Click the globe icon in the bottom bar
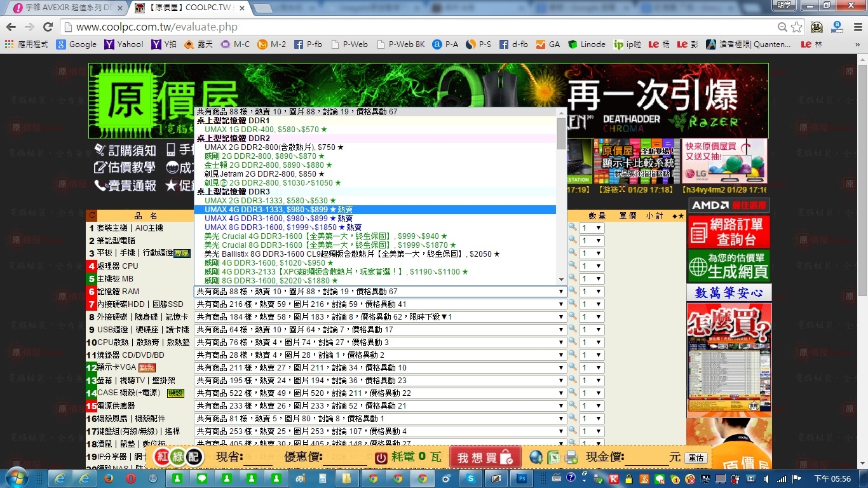This screenshot has width=868, height=488. pyautogui.click(x=536, y=457)
